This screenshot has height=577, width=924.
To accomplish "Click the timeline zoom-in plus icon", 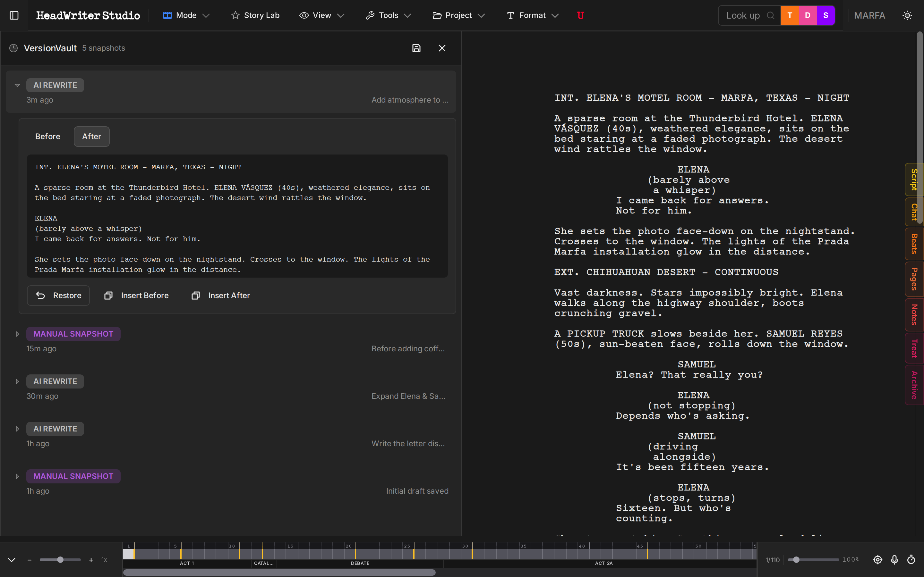I will click(91, 560).
